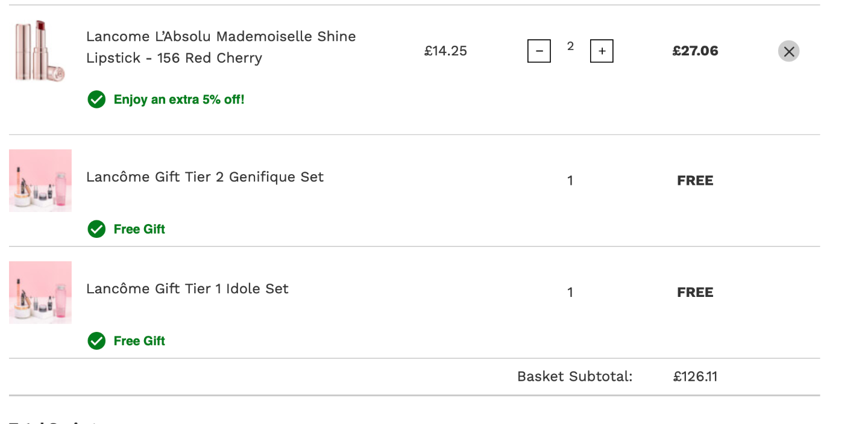
Task: Click the Free Gift label under Idole Set
Action: tap(139, 341)
